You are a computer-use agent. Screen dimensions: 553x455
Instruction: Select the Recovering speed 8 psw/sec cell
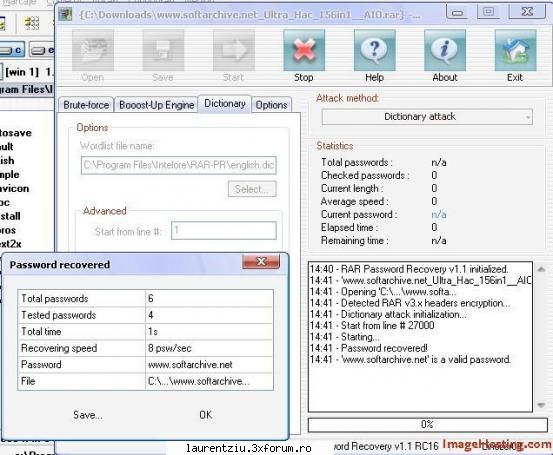[209, 348]
